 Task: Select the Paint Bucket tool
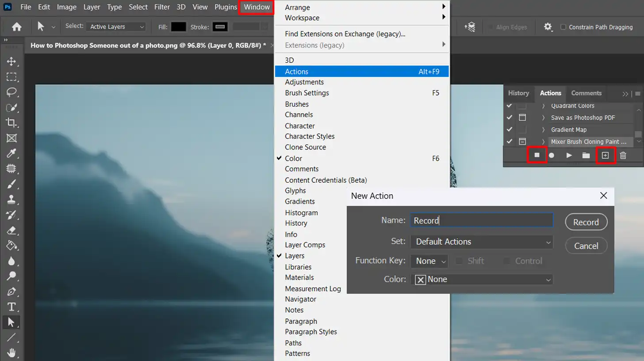tap(11, 246)
